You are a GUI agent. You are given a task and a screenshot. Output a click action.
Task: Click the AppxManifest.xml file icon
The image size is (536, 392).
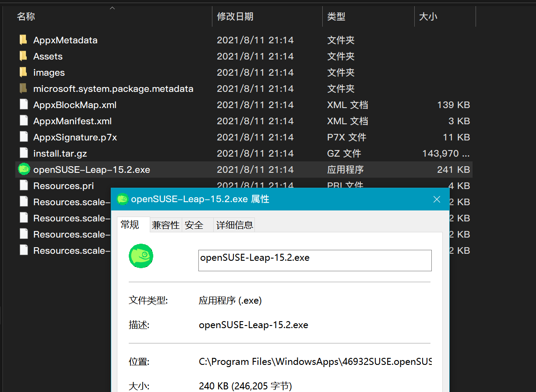click(24, 121)
